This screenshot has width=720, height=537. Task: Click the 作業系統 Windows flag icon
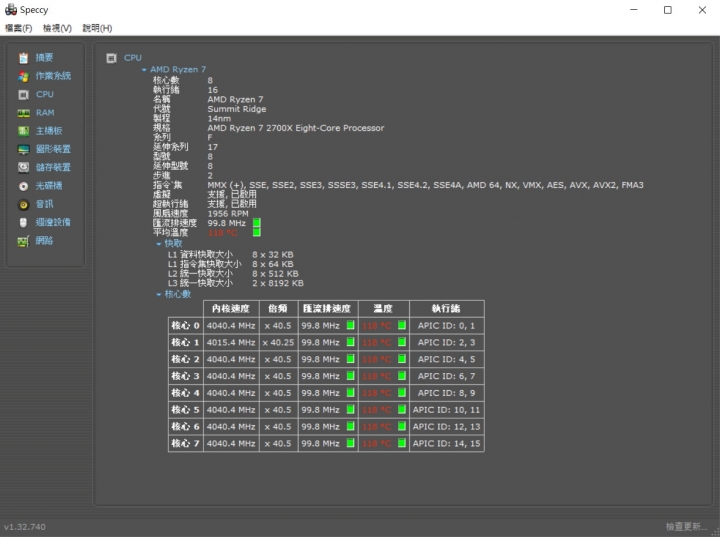click(23, 76)
